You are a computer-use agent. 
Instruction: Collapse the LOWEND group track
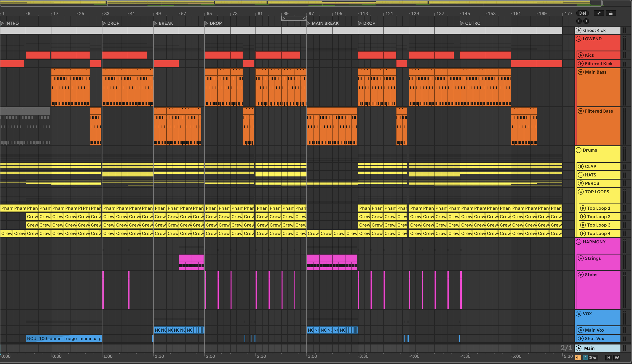pyautogui.click(x=579, y=39)
